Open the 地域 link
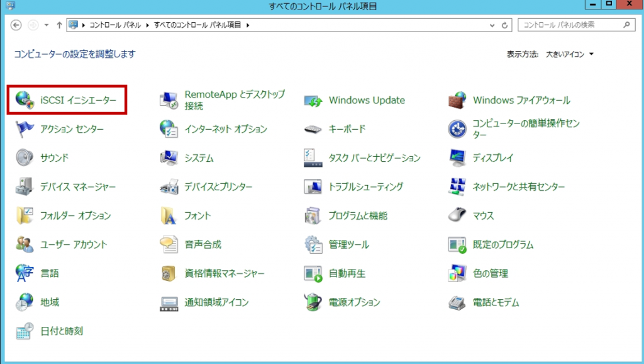The height and width of the screenshot is (364, 644). [x=50, y=302]
